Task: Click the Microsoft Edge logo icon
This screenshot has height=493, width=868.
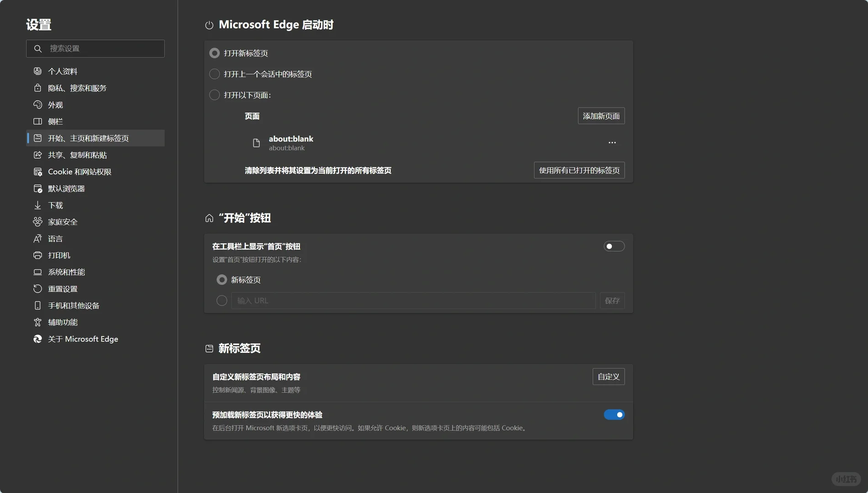Action: (x=37, y=339)
